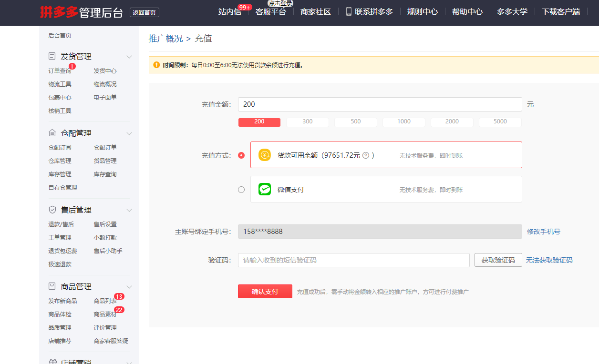Collapse the 发货管理 section chevron
Image resolution: width=599 pixels, height=364 pixels.
[129, 57]
